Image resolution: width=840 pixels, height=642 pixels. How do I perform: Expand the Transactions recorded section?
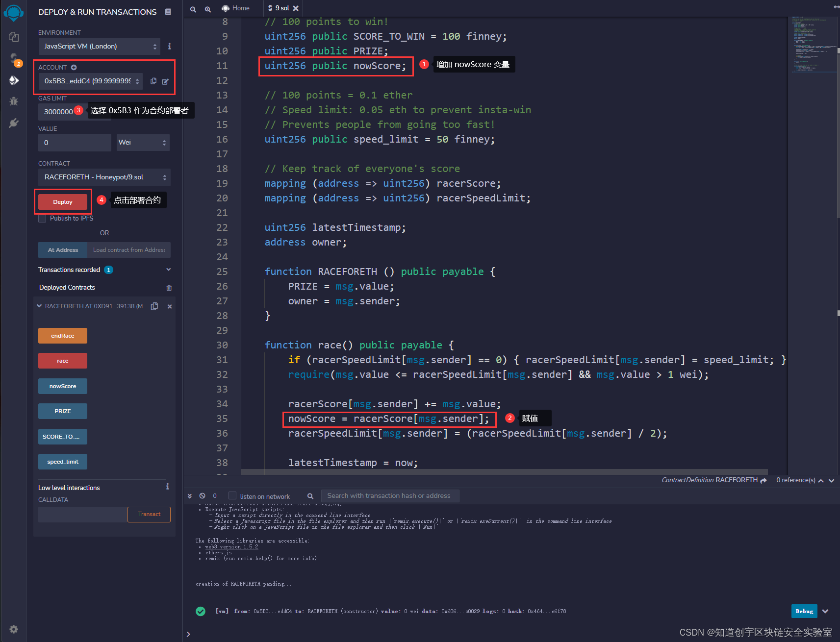(169, 270)
